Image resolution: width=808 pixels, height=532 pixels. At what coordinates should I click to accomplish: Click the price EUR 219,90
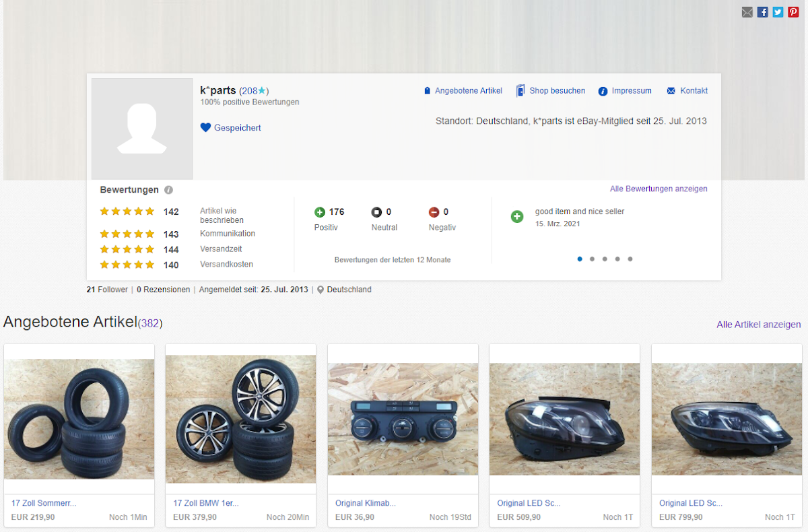coord(33,517)
